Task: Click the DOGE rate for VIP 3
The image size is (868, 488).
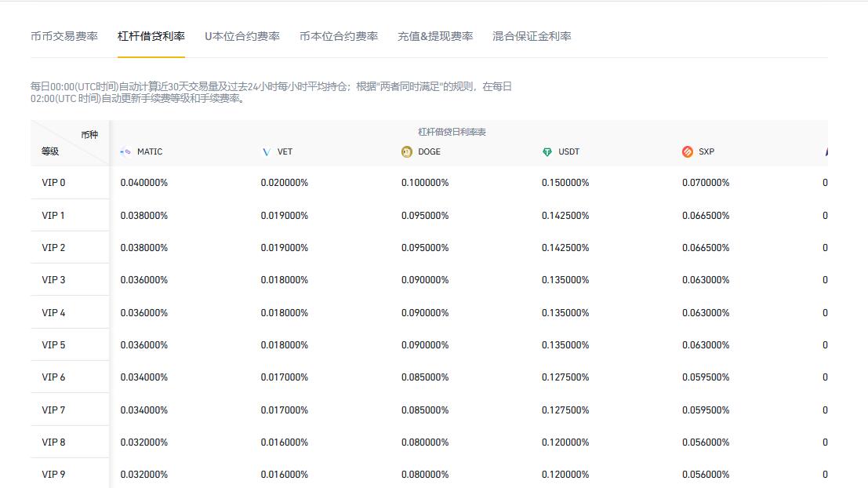Action: click(x=424, y=280)
